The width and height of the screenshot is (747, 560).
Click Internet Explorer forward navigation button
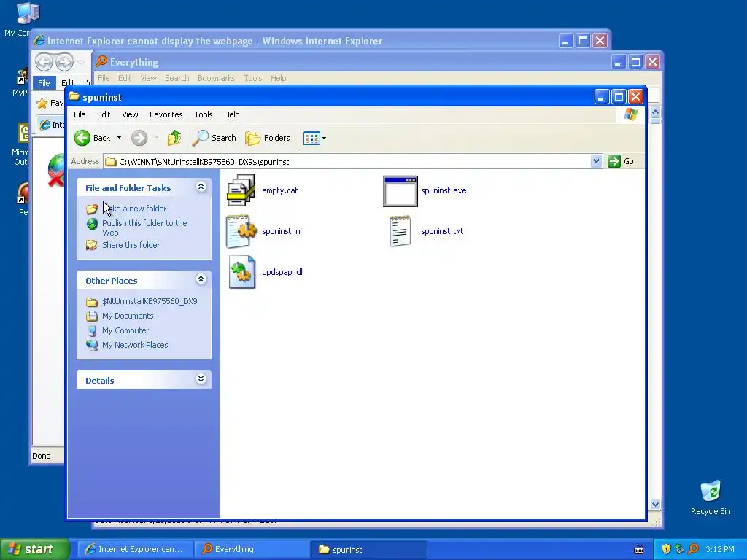[64, 62]
